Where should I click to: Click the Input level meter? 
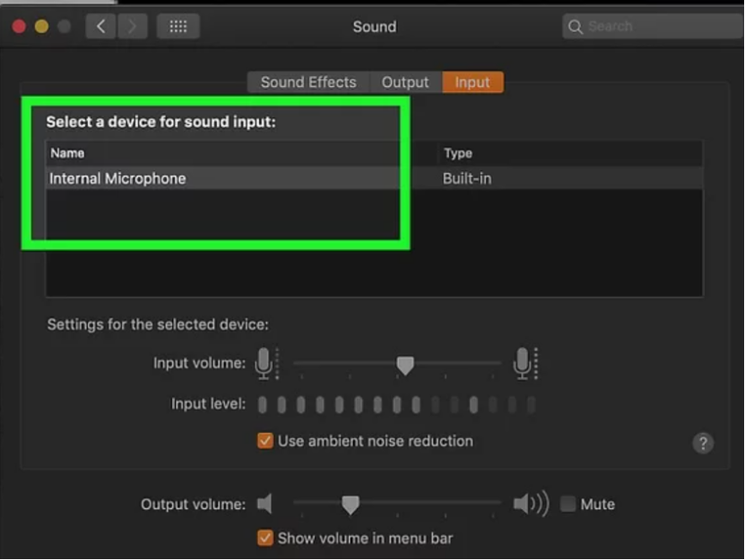pyautogui.click(x=397, y=405)
